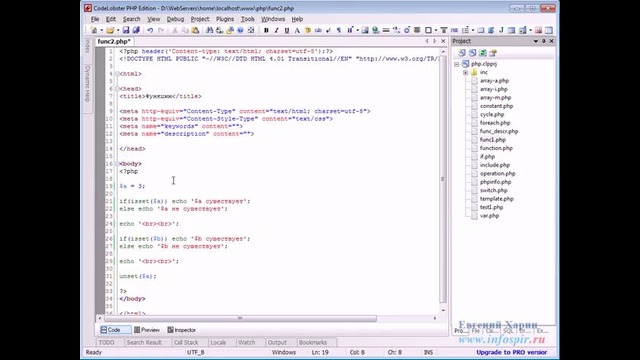Click the Project panel refresh green icon
The width and height of the screenshot is (640, 360).
click(x=483, y=53)
